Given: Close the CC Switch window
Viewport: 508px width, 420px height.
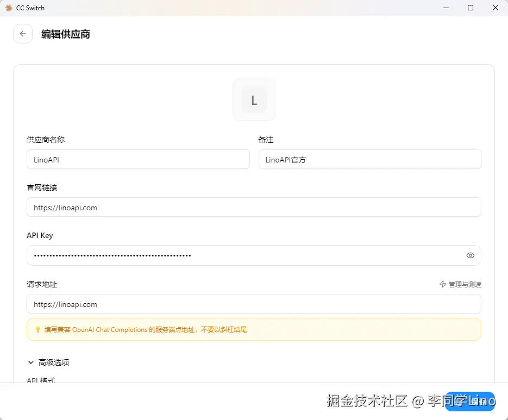Looking at the screenshot, I should [496, 8].
